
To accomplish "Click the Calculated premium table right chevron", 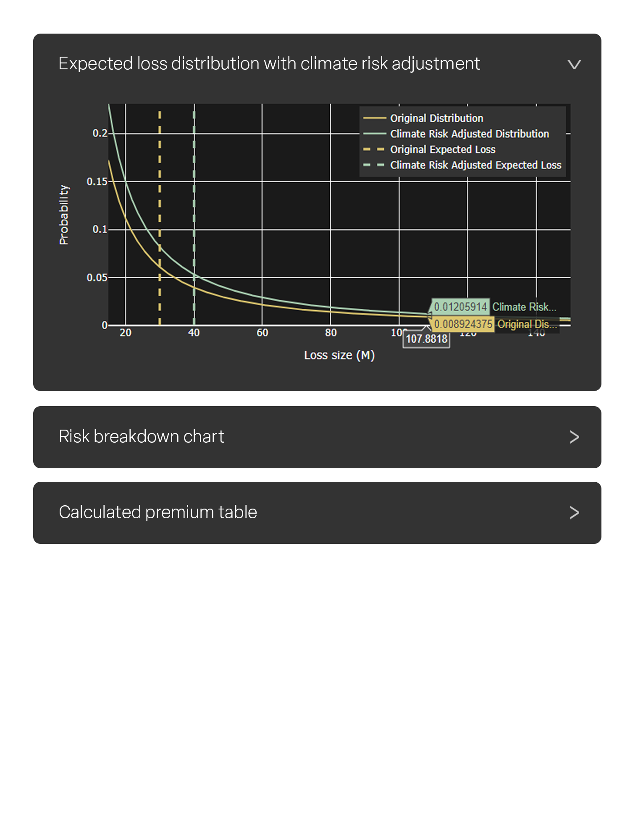I will 574,512.
